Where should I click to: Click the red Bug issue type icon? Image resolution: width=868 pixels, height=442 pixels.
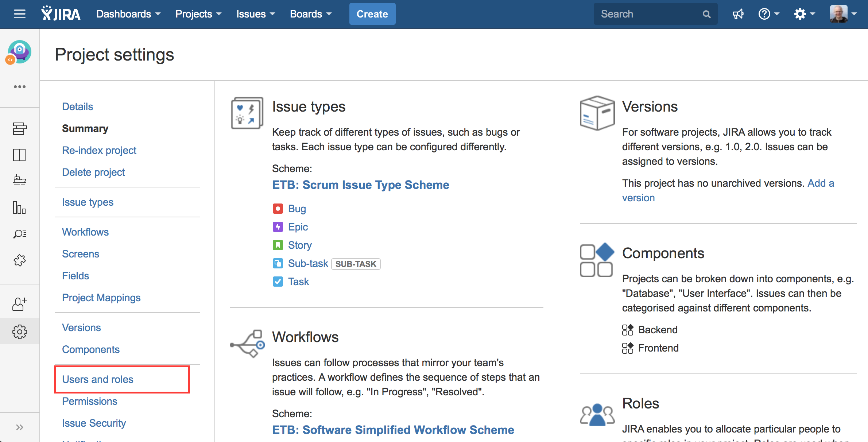point(278,209)
